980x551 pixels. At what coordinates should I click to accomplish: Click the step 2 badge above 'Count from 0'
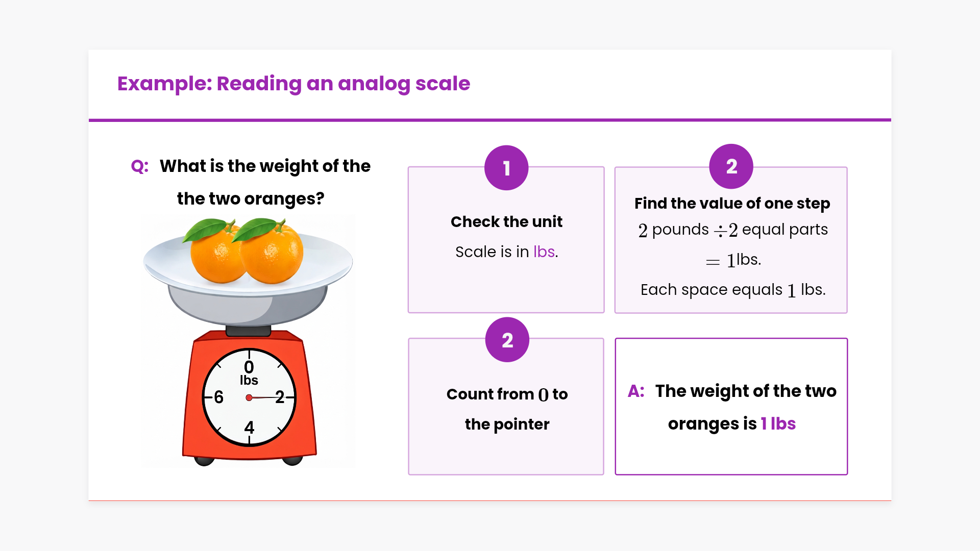(507, 340)
